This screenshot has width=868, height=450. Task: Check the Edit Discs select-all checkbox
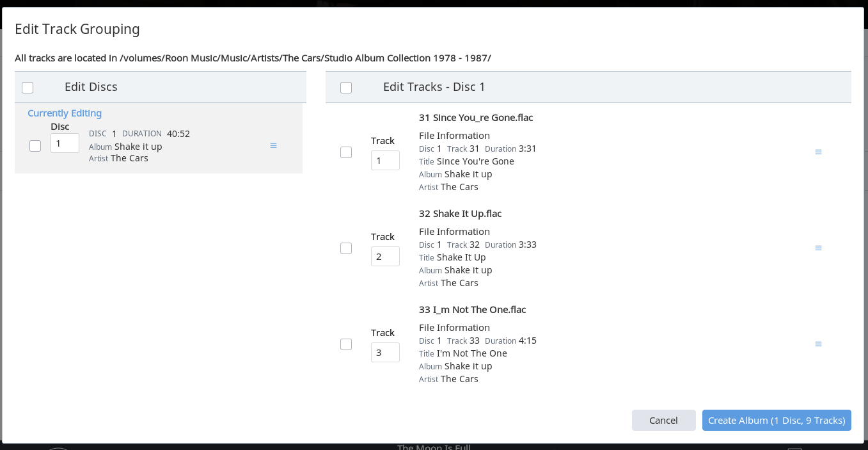click(x=28, y=88)
